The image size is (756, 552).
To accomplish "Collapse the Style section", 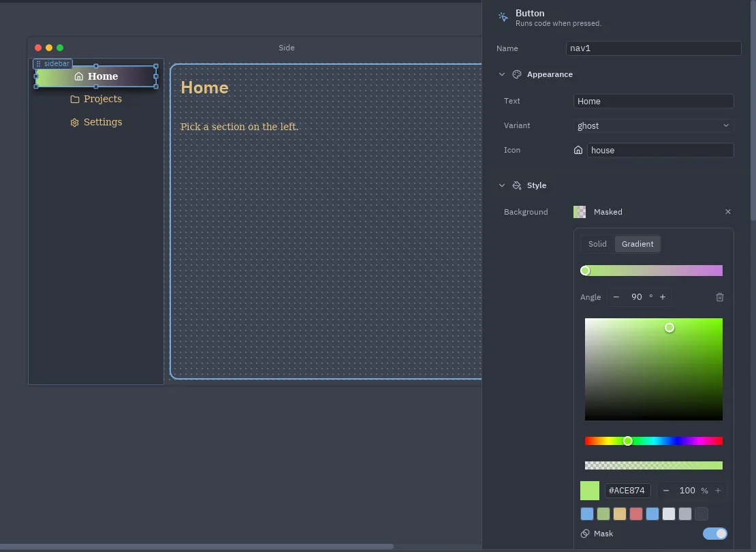I will pos(502,185).
